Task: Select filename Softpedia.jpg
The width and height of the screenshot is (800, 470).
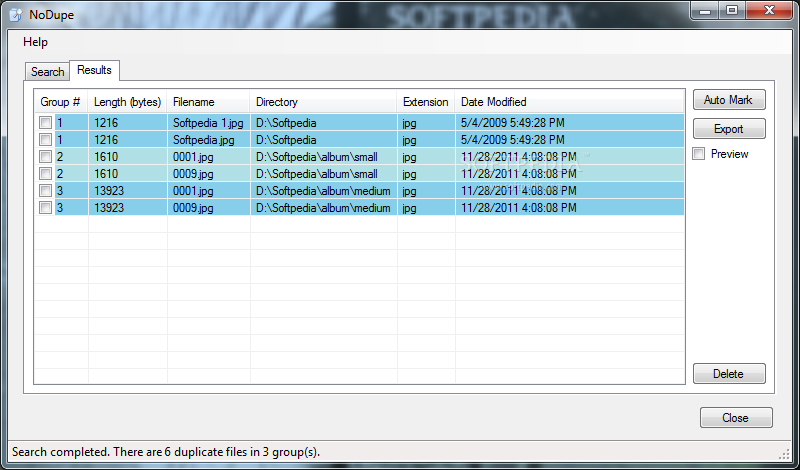Action: [x=204, y=140]
